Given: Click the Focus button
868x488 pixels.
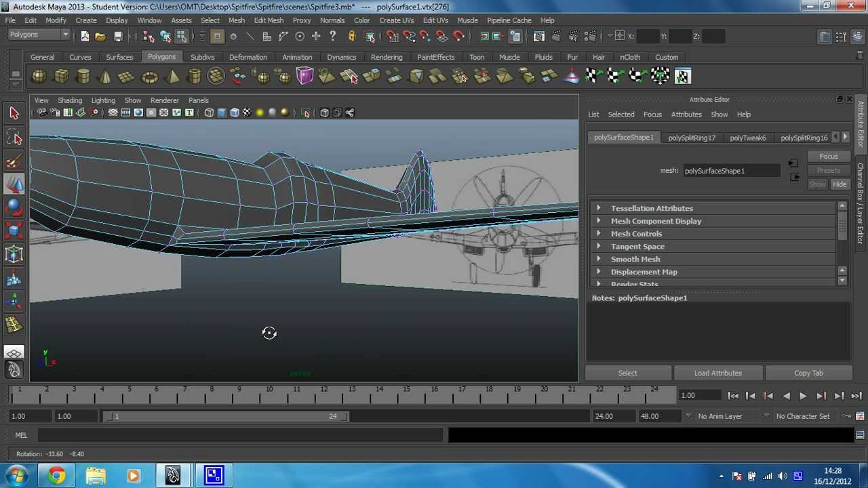Looking at the screenshot, I should 829,157.
